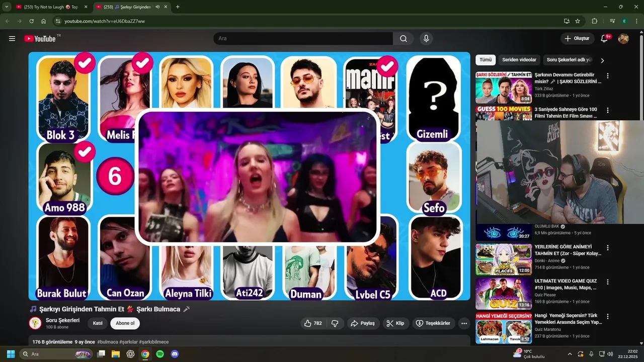Screen dimensions: 644x362
Task: Open Task View on the taskbar
Action: [x=101, y=354]
